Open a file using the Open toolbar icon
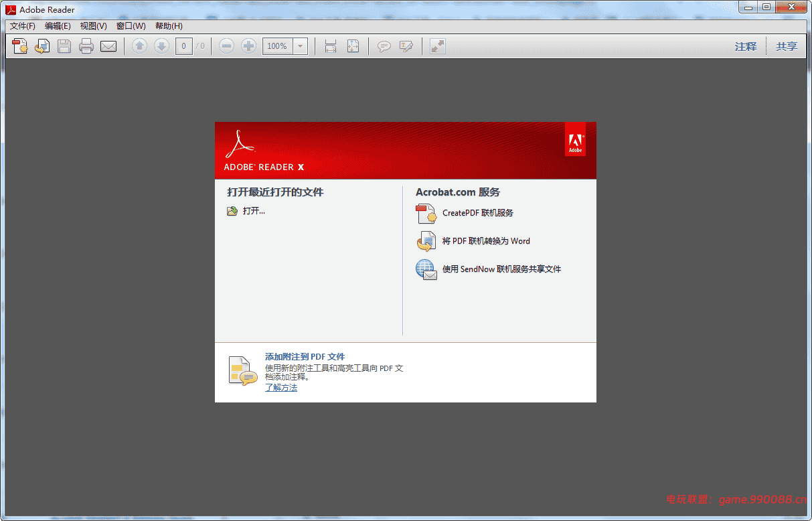The image size is (812, 521). tap(19, 46)
